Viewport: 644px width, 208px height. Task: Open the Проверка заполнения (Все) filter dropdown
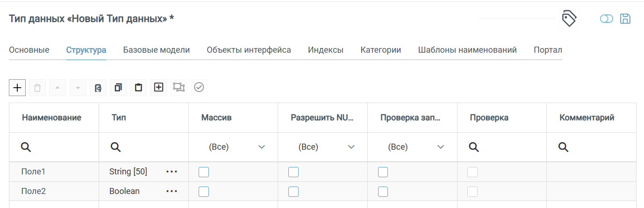pyautogui.click(x=416, y=147)
